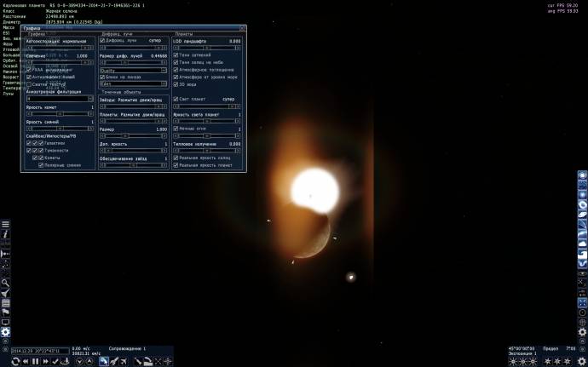588x367 pixels.
Task: Open the object info icon in left sidebar
Action: [x=5, y=234]
